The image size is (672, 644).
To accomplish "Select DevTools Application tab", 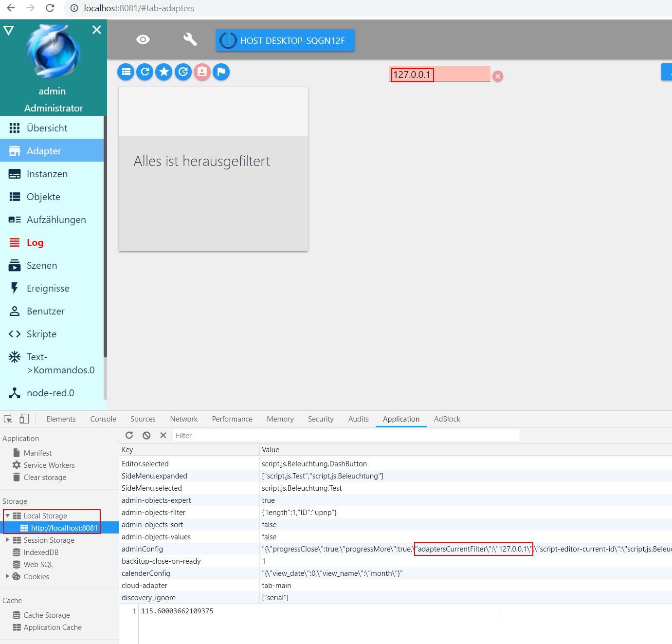I will tap(401, 419).
